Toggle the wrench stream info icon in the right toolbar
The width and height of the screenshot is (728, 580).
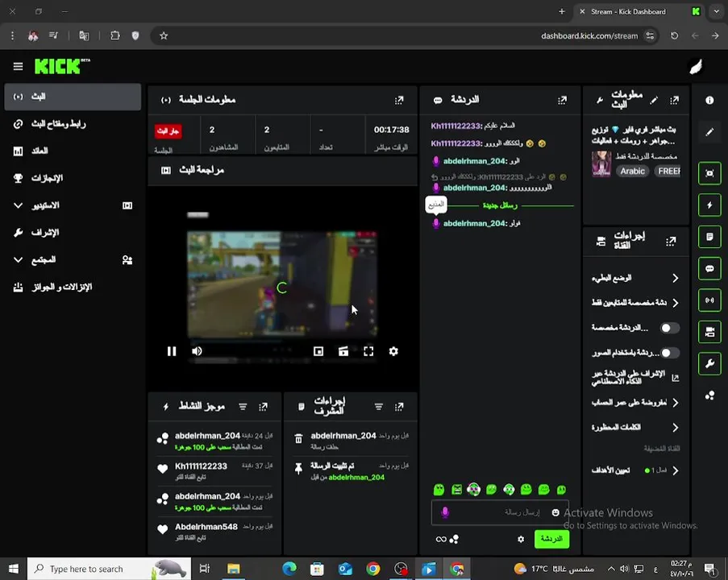click(x=709, y=363)
